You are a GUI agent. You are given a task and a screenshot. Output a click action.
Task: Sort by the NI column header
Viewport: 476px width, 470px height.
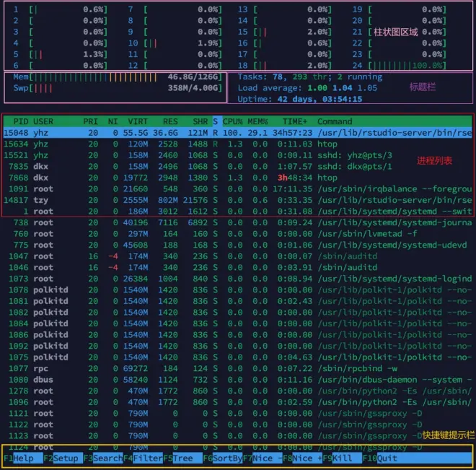click(x=113, y=121)
